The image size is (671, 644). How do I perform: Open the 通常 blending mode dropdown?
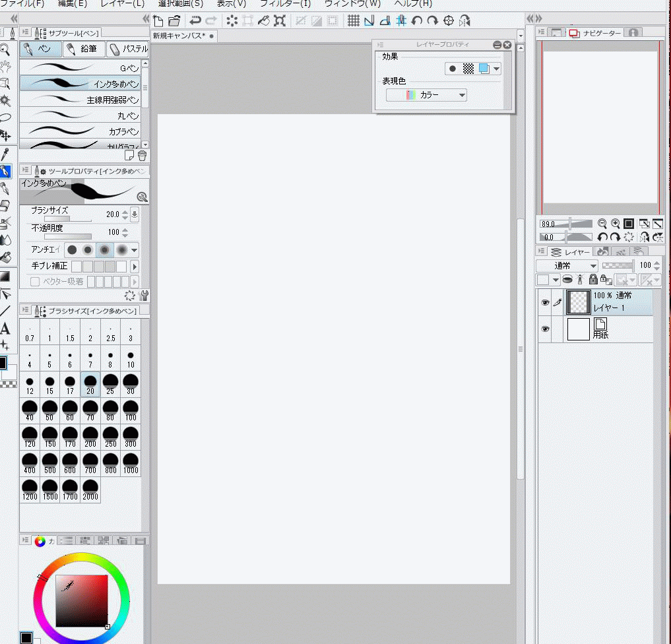click(566, 266)
